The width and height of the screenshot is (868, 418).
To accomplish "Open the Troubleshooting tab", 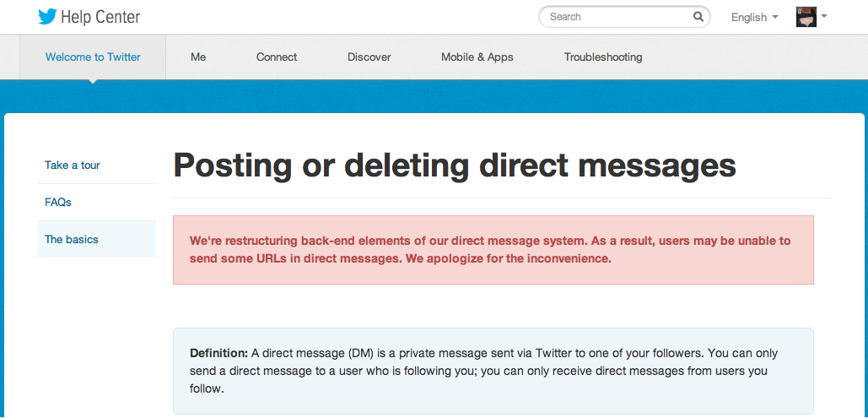I will coord(603,57).
